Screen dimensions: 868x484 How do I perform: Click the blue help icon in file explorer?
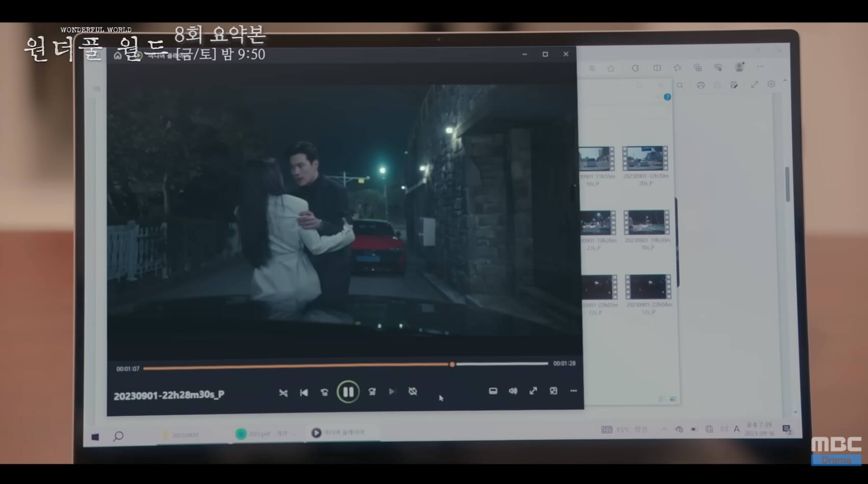667,97
